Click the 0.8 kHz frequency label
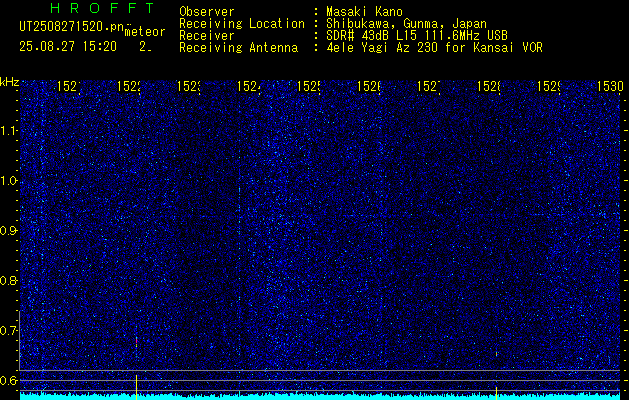This screenshot has width=629, height=400. (8, 280)
